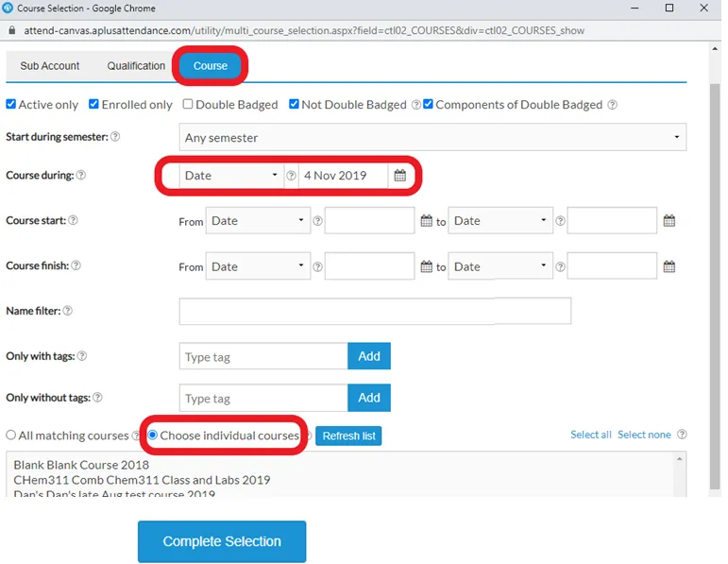Click help icon next to Name filter label
This screenshot has width=728, height=564.
click(67, 310)
